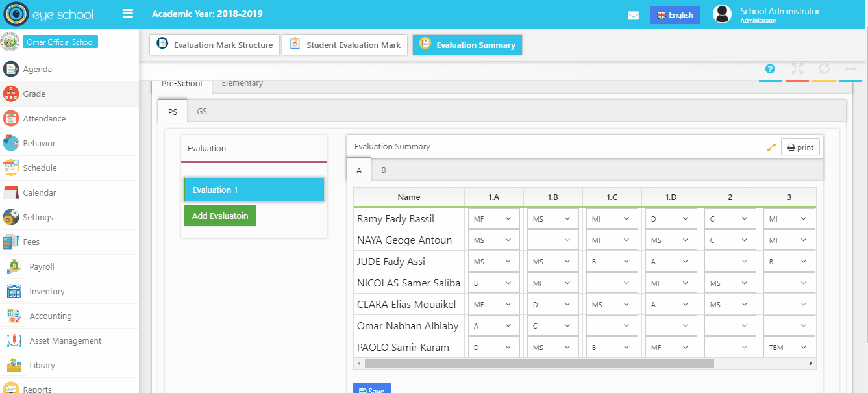Viewport: 868px width, 393px height.
Task: Open the School Administrator profile avatar
Action: 721,14
